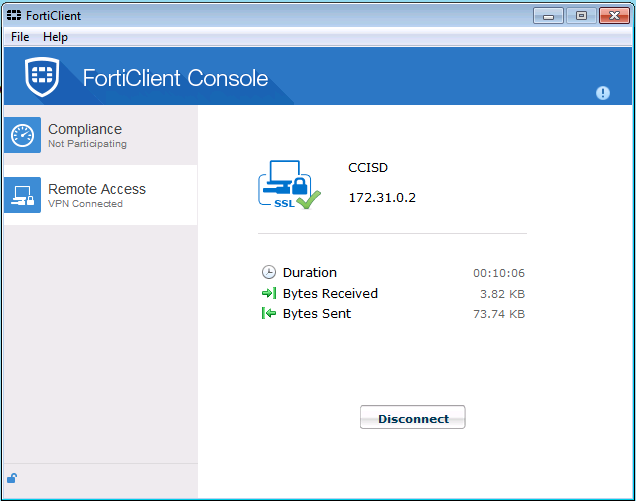This screenshot has width=636, height=501.
Task: Click the Disconnect button
Action: pyautogui.click(x=413, y=417)
